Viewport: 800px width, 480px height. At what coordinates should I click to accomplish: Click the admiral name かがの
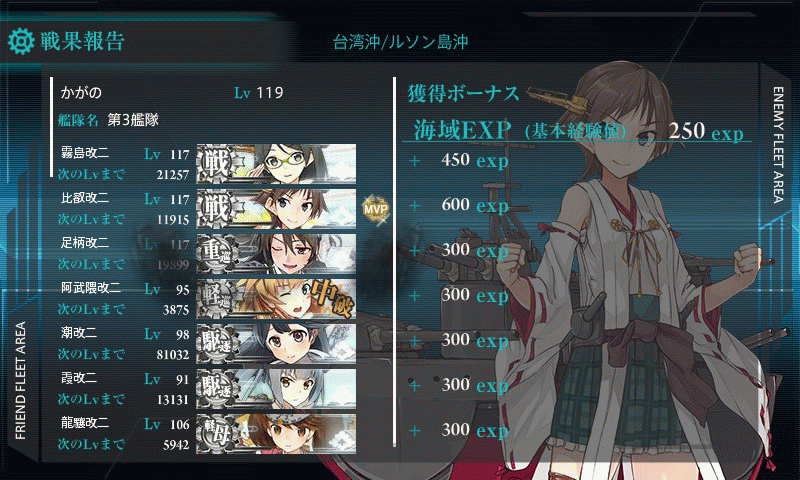point(81,92)
